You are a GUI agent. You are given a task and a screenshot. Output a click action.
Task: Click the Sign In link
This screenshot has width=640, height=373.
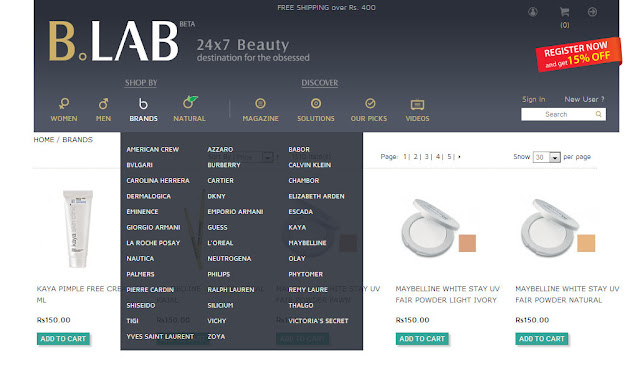[x=533, y=99]
